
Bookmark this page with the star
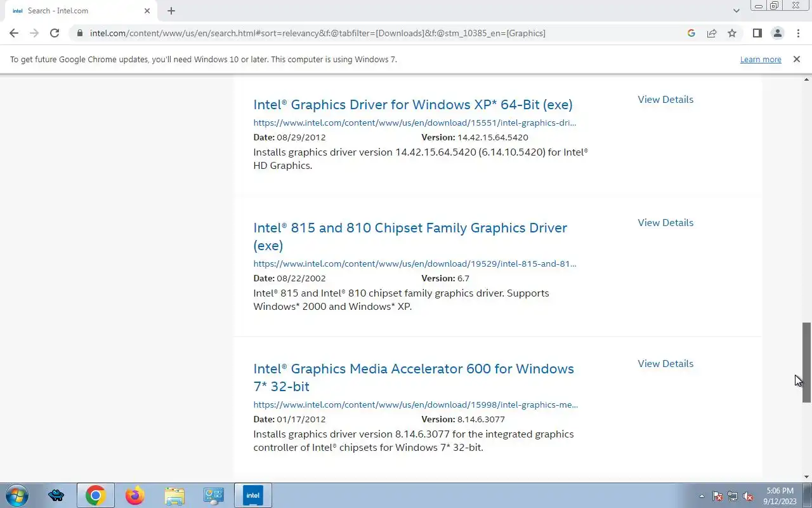tap(732, 33)
